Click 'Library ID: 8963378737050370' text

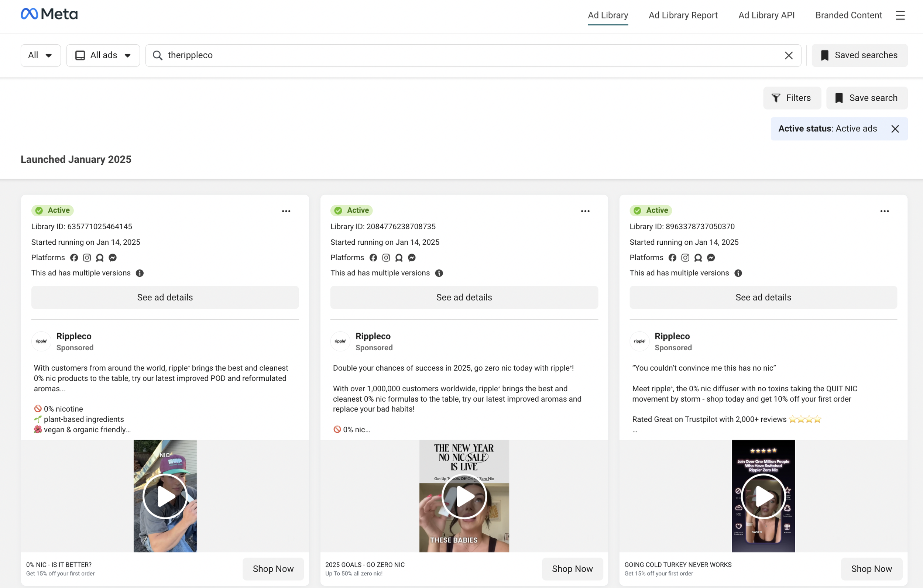(682, 227)
